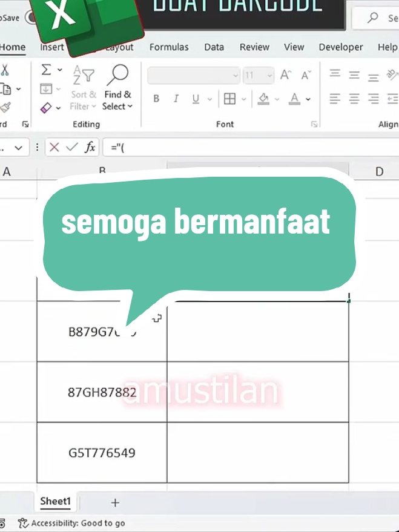Screen dimensions: 399x532
Task: Click the Clear eraser icon
Action: pos(46,108)
